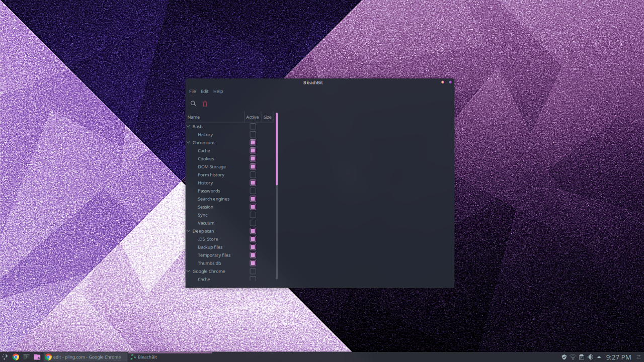Viewport: 644px width, 362px height.
Task: Select the Backup files row label
Action: click(210, 247)
